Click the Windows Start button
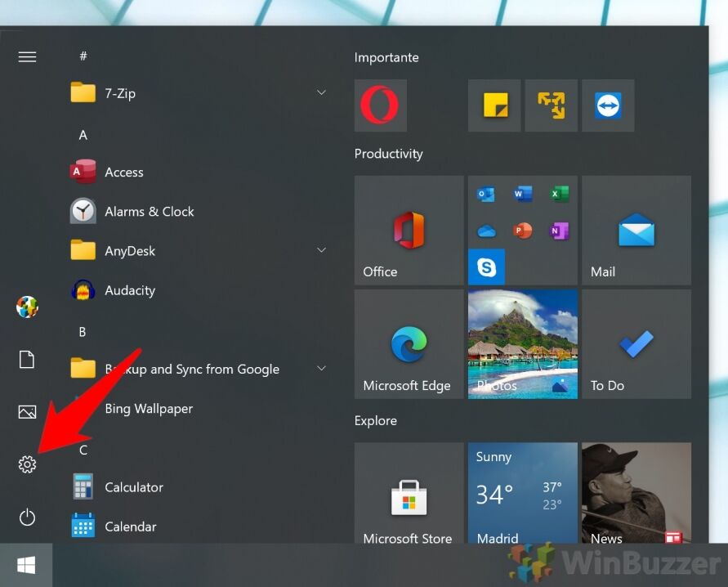The height and width of the screenshot is (587, 728). pyautogui.click(x=26, y=565)
